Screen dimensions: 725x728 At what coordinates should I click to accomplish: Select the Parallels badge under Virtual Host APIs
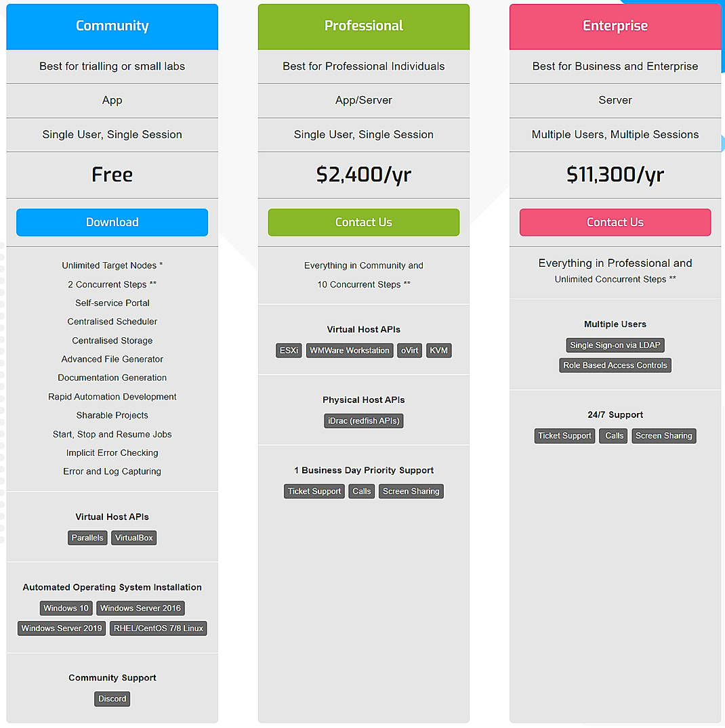point(87,537)
